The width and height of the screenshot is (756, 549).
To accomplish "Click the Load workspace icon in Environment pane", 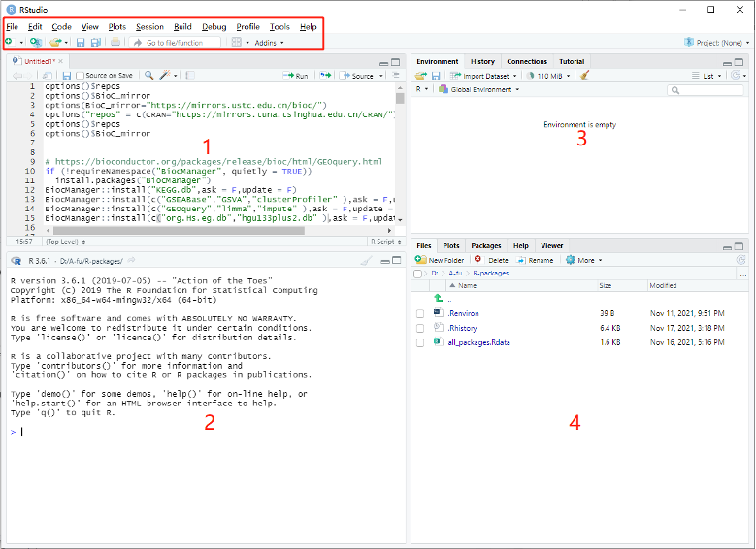I will click(x=421, y=75).
